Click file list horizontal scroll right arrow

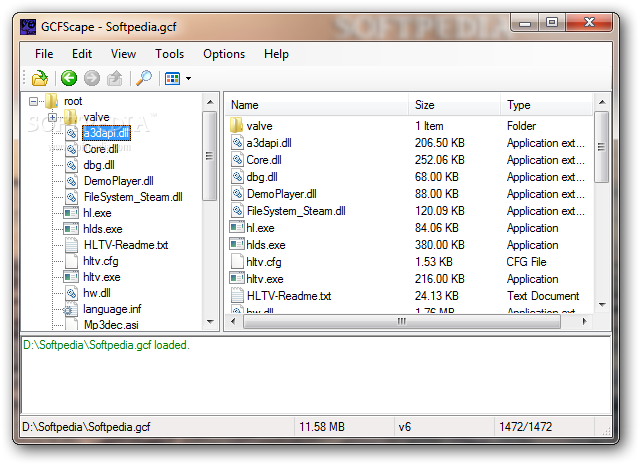(584, 321)
